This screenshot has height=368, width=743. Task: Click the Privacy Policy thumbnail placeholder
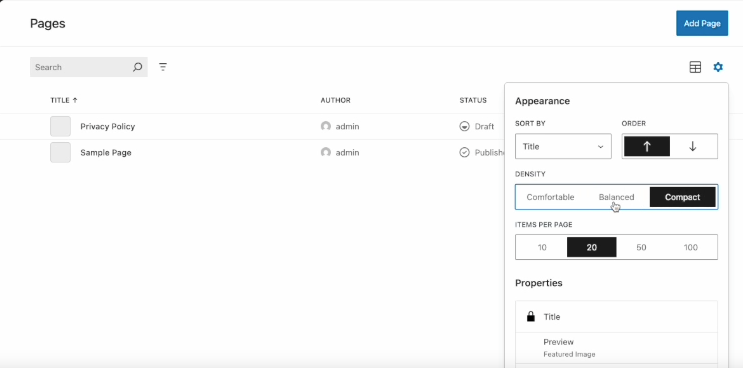[x=61, y=126]
